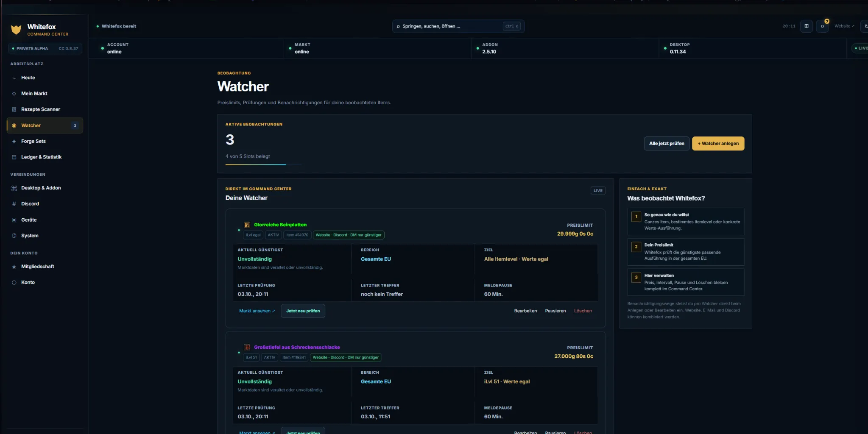Click the Glorreiche Beinplatten item icon
Screen dimensions: 868x434
247,225
